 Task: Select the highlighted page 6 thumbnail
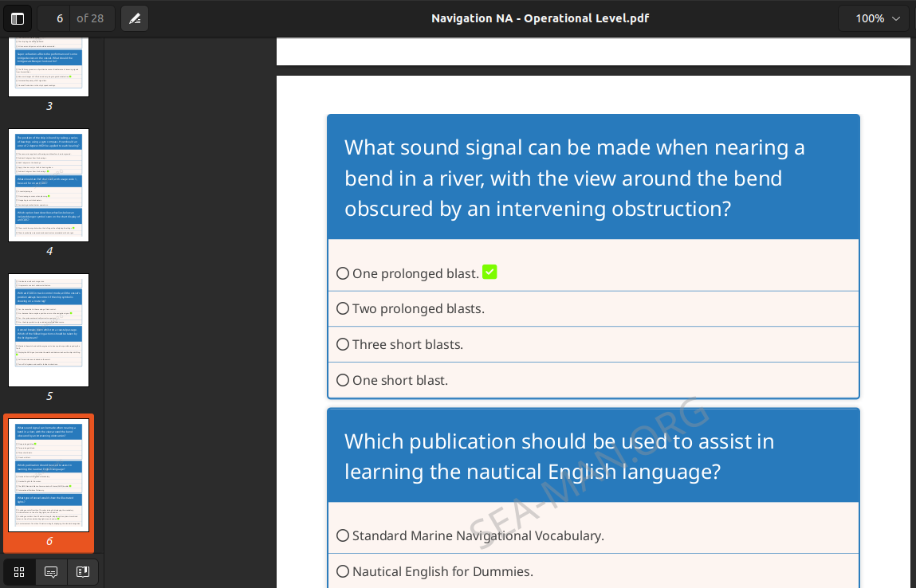[49, 476]
